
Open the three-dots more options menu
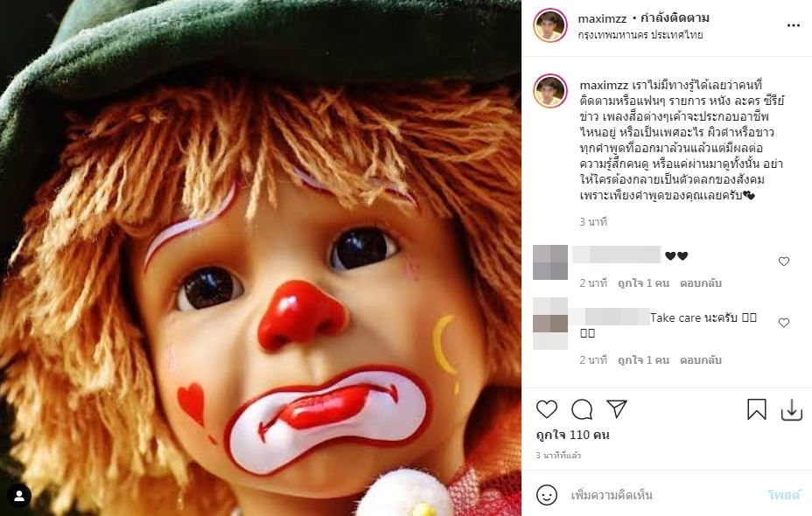794,25
